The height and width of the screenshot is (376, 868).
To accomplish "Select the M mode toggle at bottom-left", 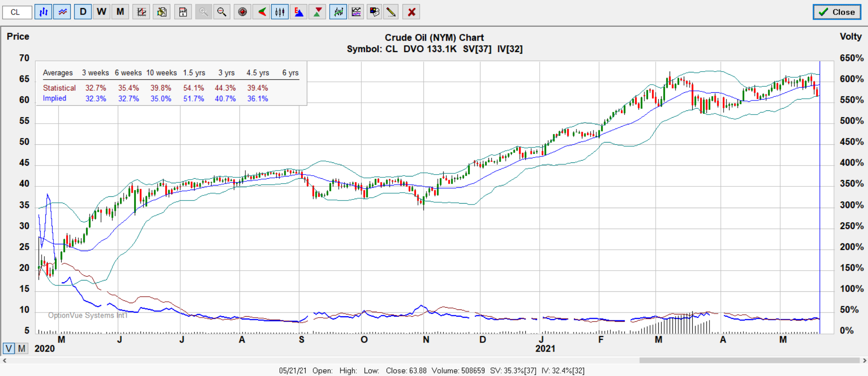I will pyautogui.click(x=21, y=348).
